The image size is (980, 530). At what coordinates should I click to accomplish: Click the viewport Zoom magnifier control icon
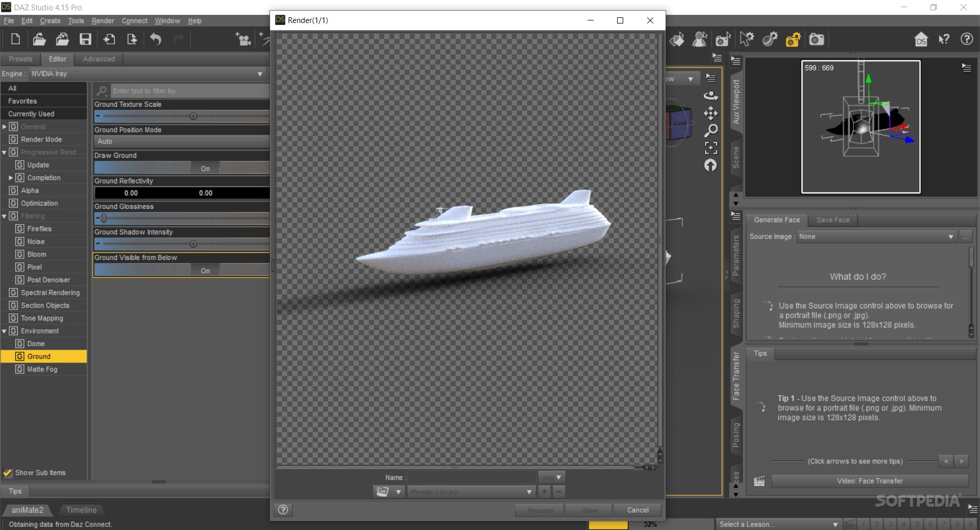pos(710,130)
